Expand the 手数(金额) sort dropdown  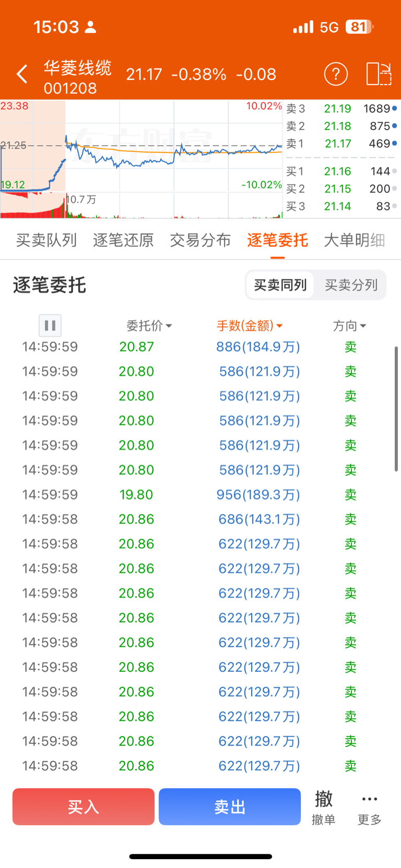[x=250, y=326]
